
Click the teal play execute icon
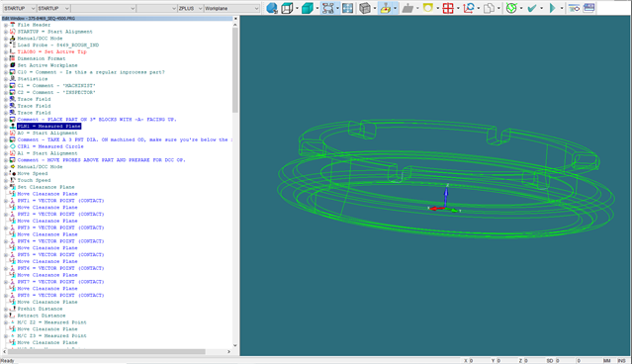pos(552,8)
